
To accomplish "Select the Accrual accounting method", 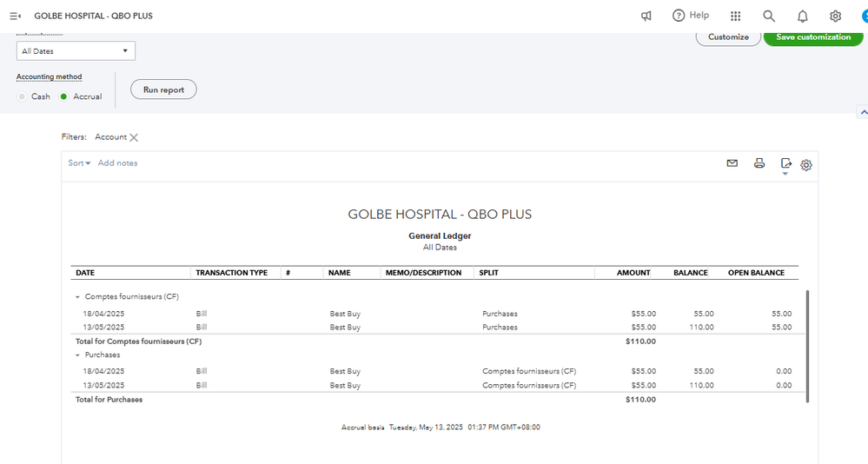I will click(x=63, y=96).
